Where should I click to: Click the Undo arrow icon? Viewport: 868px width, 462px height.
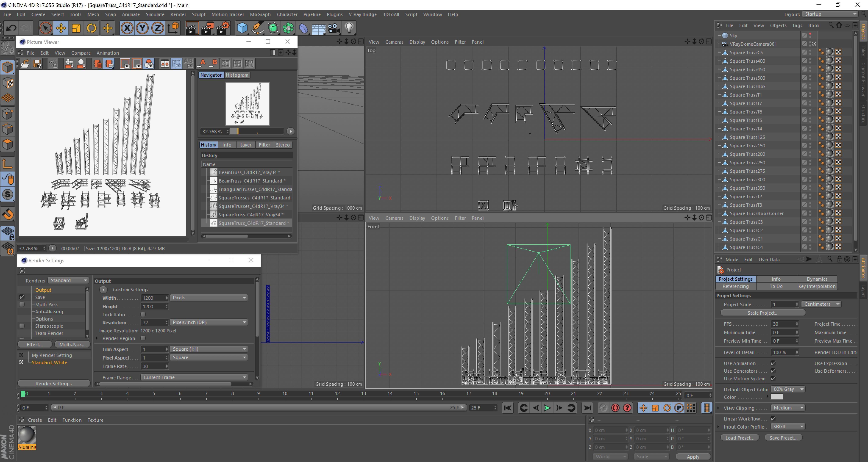pyautogui.click(x=11, y=28)
